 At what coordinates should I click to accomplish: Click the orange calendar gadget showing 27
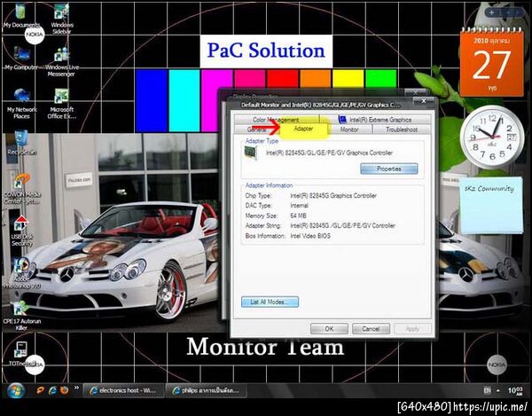(x=491, y=62)
